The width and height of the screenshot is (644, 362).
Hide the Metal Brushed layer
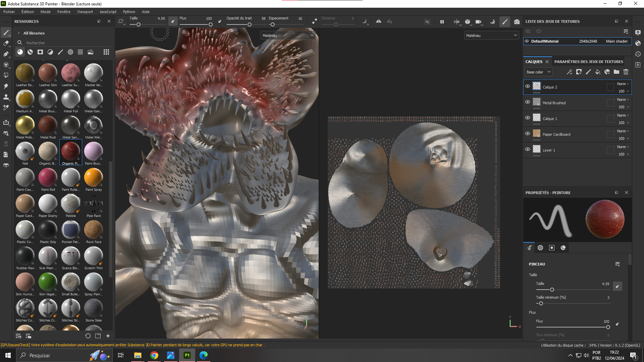pyautogui.click(x=528, y=102)
